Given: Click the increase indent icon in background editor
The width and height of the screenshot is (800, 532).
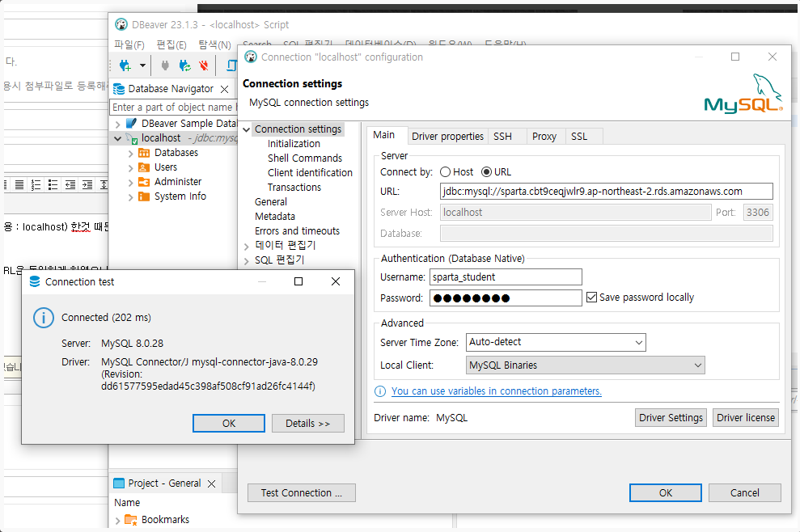Looking at the screenshot, I should 87,184.
